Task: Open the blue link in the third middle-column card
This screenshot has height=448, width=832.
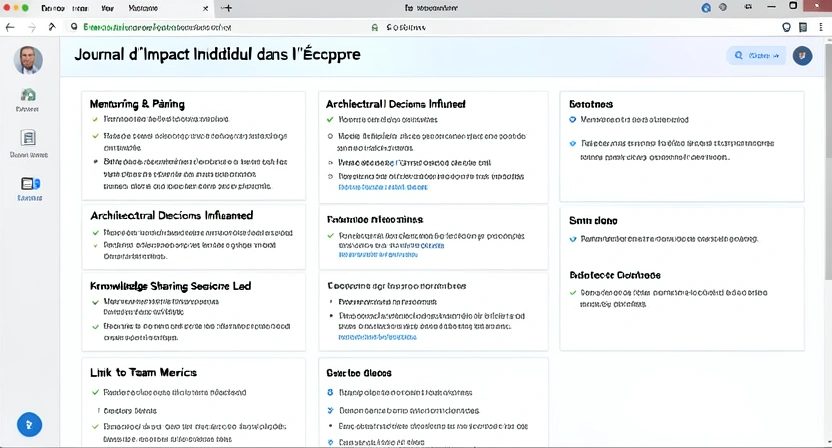Action: [377, 337]
